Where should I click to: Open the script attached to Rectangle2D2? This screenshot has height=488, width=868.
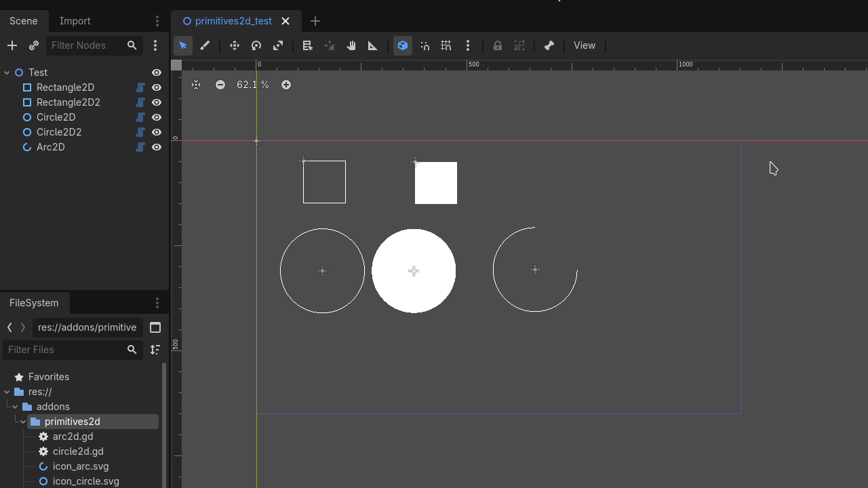(140, 102)
